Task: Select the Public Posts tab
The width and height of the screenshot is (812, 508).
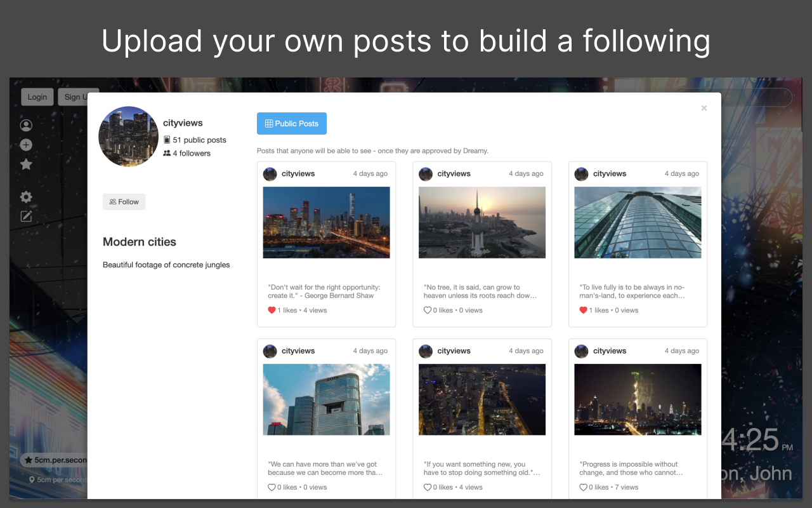Action: click(x=291, y=124)
